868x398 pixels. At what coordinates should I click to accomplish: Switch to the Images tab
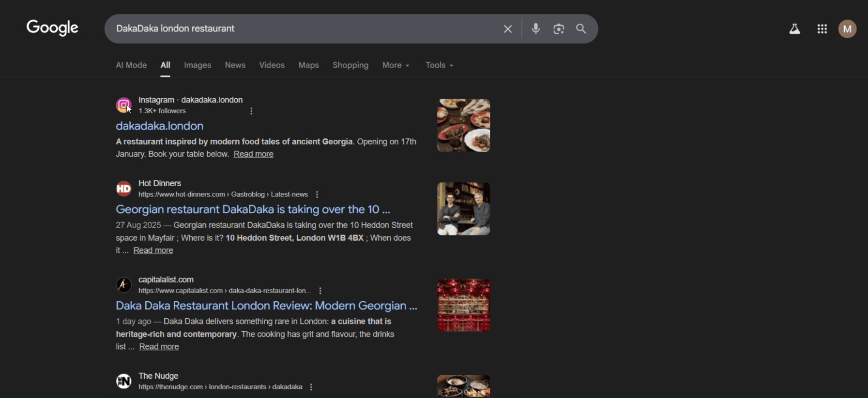(x=198, y=65)
